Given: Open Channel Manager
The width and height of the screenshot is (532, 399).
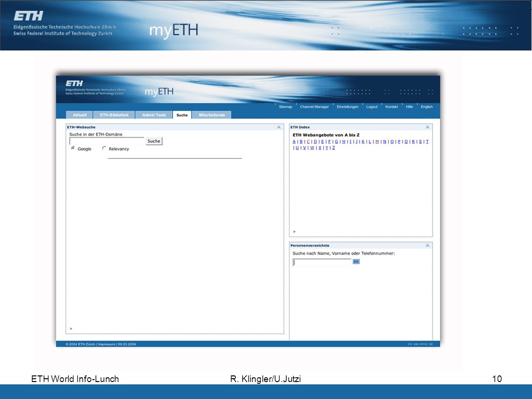Looking at the screenshot, I should (x=314, y=107).
